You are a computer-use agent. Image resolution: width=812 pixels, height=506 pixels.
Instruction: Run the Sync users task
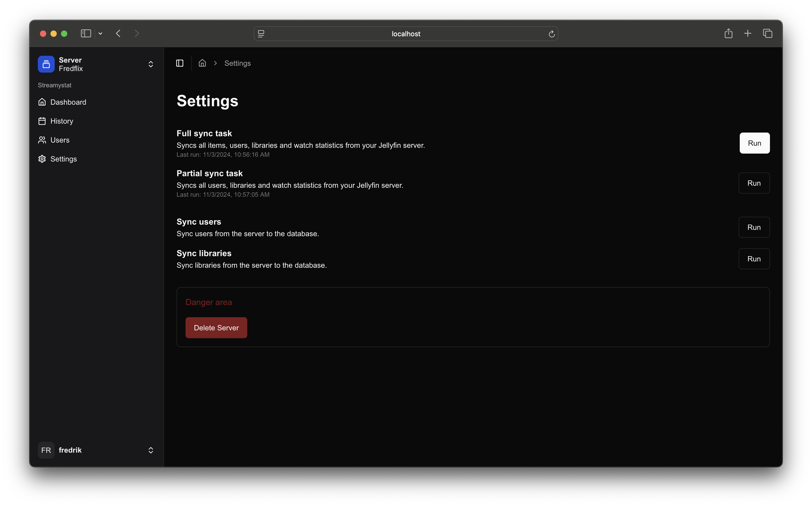[x=754, y=227]
